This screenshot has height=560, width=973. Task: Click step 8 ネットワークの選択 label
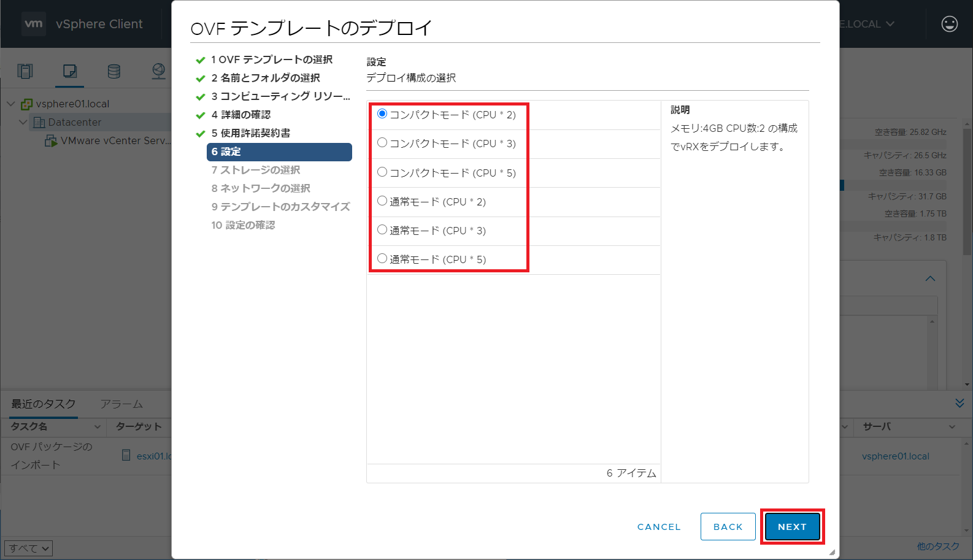point(261,188)
